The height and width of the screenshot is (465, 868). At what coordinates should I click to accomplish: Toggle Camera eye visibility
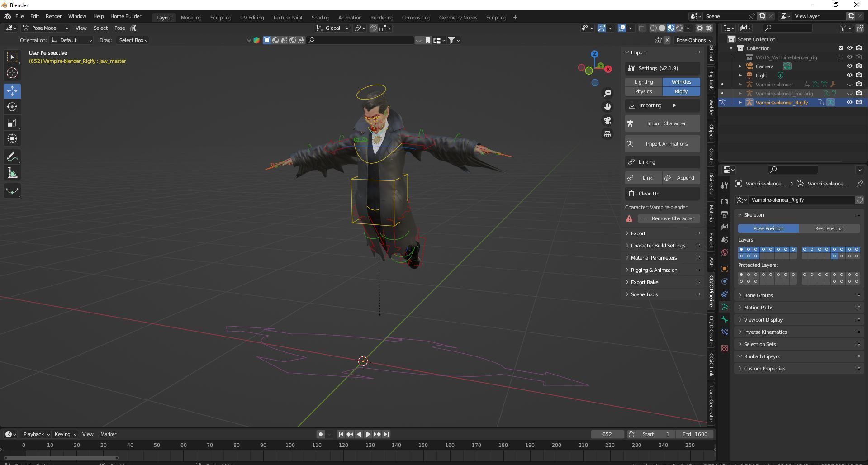click(849, 66)
